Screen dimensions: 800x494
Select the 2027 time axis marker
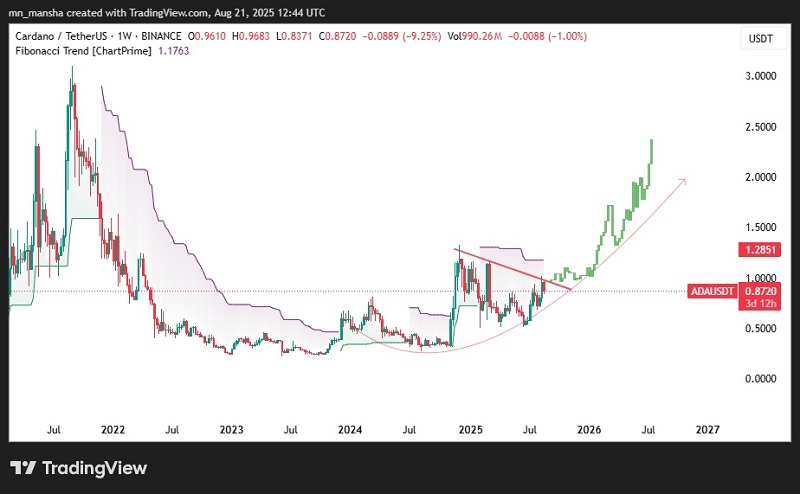pyautogui.click(x=707, y=429)
